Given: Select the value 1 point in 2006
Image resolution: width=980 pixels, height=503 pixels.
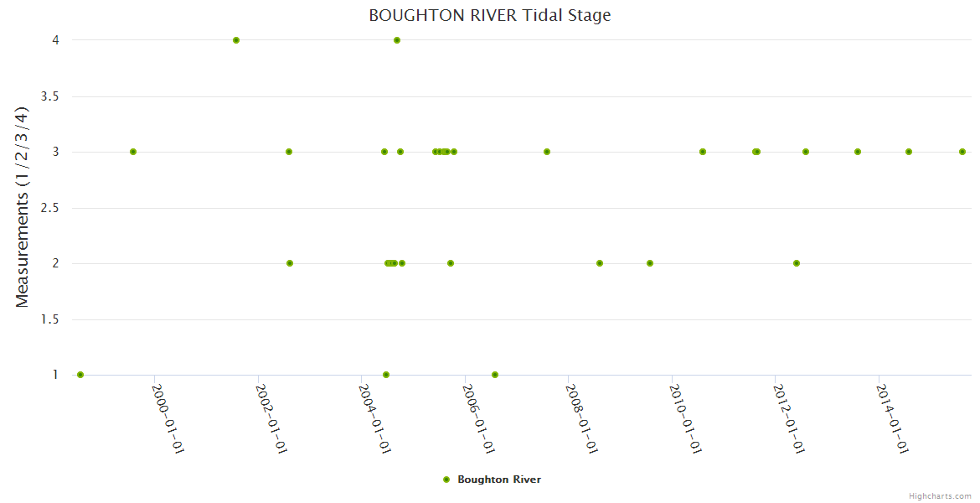Looking at the screenshot, I should (495, 375).
